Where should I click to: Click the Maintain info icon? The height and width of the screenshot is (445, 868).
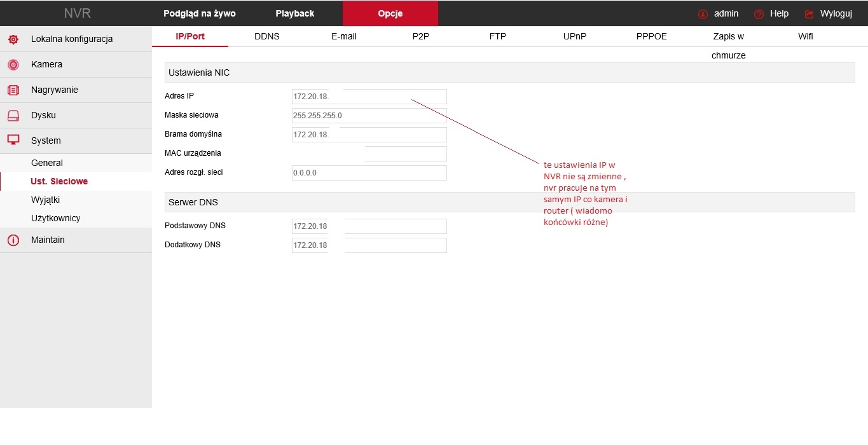point(13,240)
